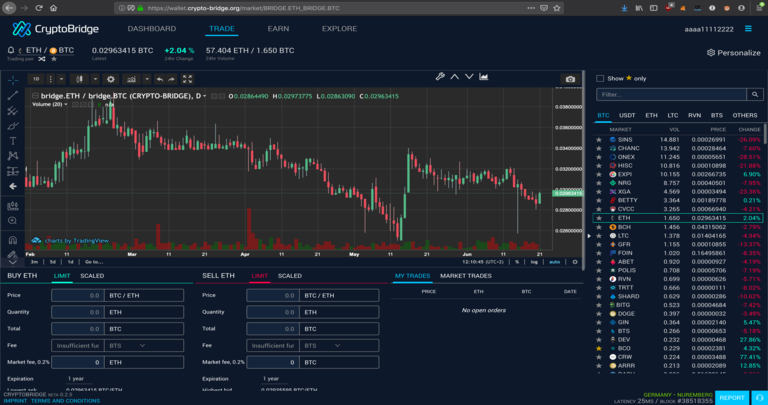The image size is (768, 405).
Task: Toggle the magnet snap mode icon
Action: click(x=13, y=240)
